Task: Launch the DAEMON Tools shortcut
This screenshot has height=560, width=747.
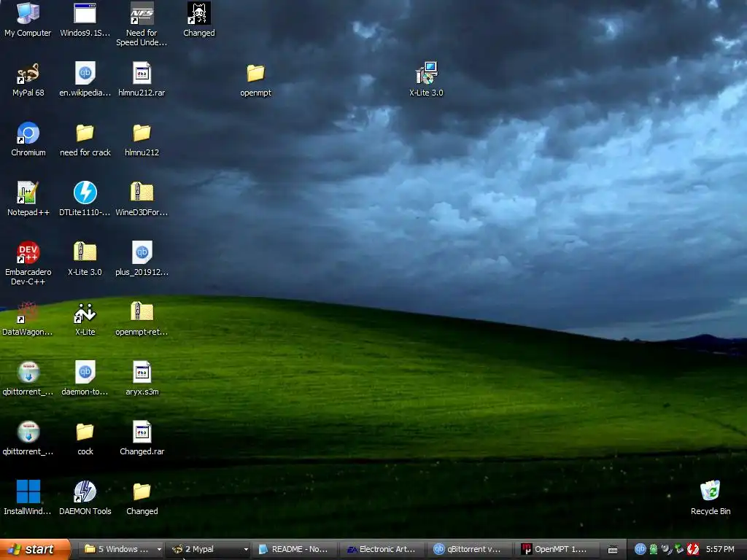Action: pyautogui.click(x=85, y=498)
